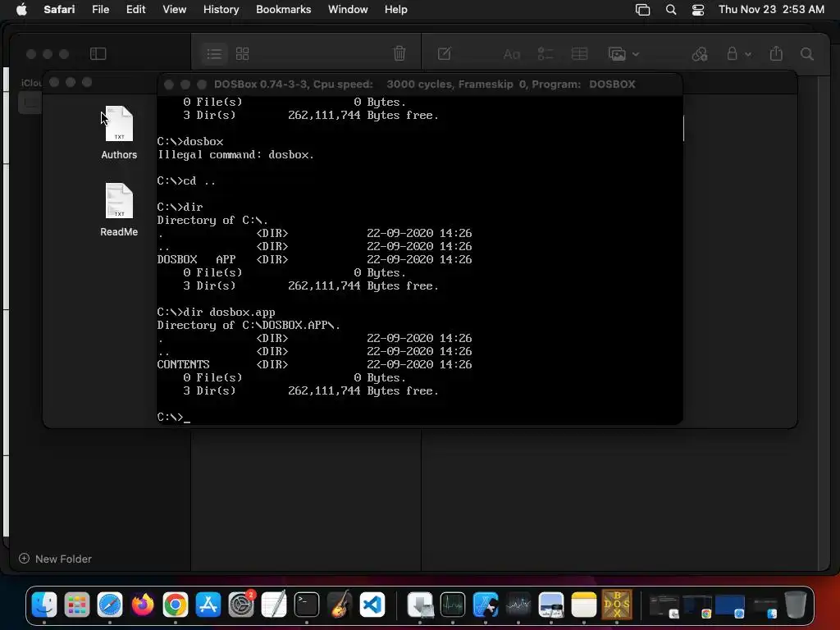
Task: Click the overlapping-windows icon in menu bar
Action: (x=642, y=10)
